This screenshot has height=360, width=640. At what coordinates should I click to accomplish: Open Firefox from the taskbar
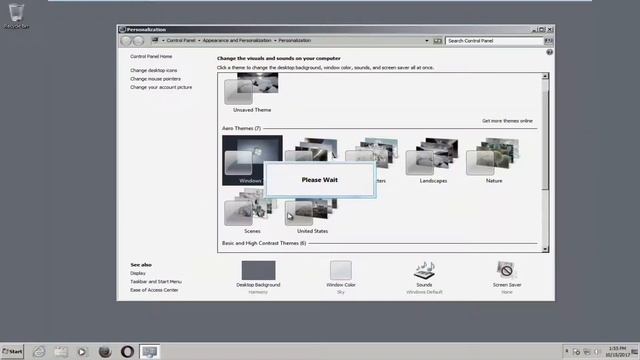coord(105,351)
